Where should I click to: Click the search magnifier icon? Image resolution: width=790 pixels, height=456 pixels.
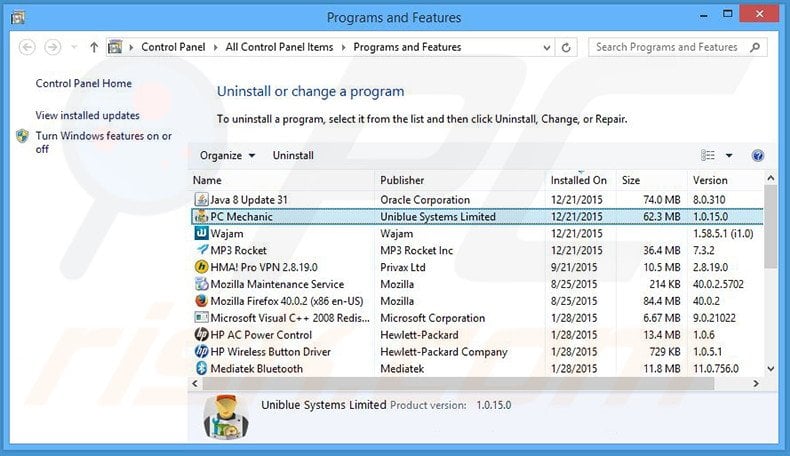[755, 47]
